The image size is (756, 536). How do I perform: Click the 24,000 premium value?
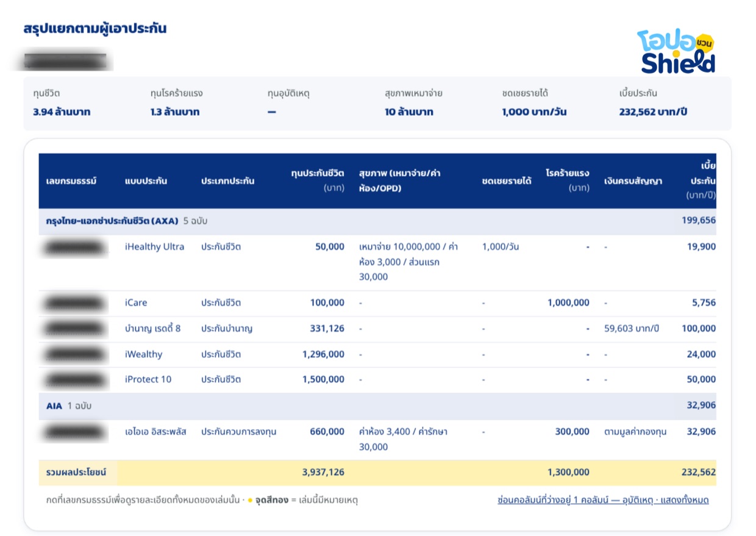pos(702,354)
